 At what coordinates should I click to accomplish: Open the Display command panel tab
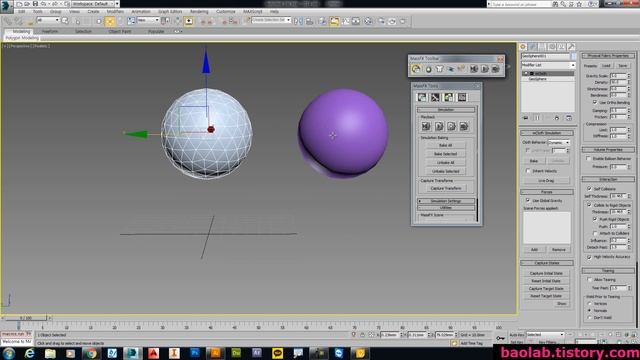562,47
